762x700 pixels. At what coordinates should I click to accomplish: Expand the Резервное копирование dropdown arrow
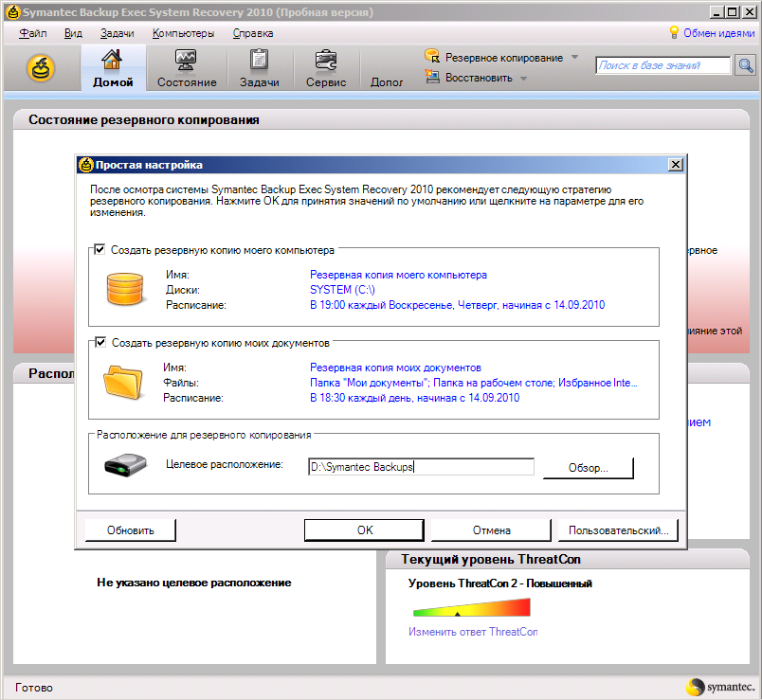click(x=575, y=57)
